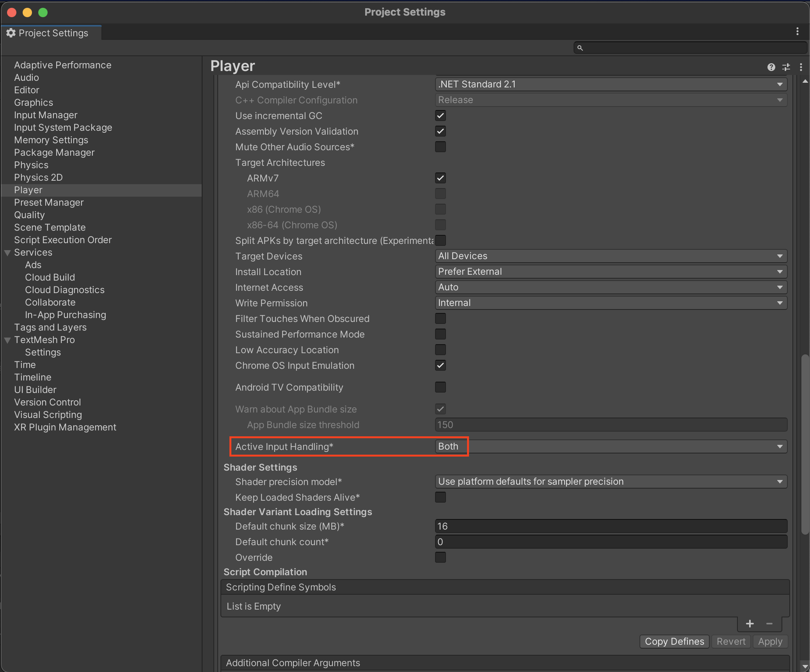Viewport: 810px width, 672px height.
Task: Open the Player panel three-dot menu
Action: 801,67
